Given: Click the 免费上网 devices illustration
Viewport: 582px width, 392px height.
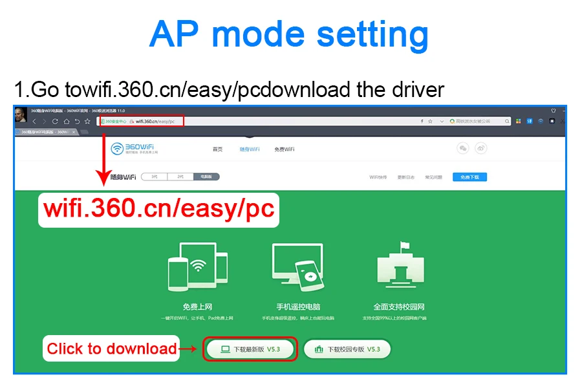Looking at the screenshot, I should click(x=198, y=267).
